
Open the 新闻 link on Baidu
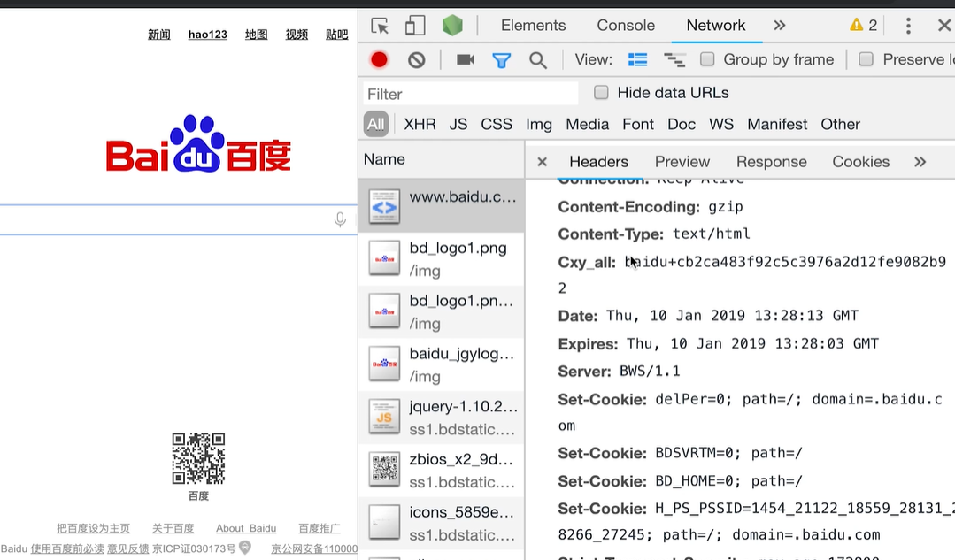click(x=159, y=35)
